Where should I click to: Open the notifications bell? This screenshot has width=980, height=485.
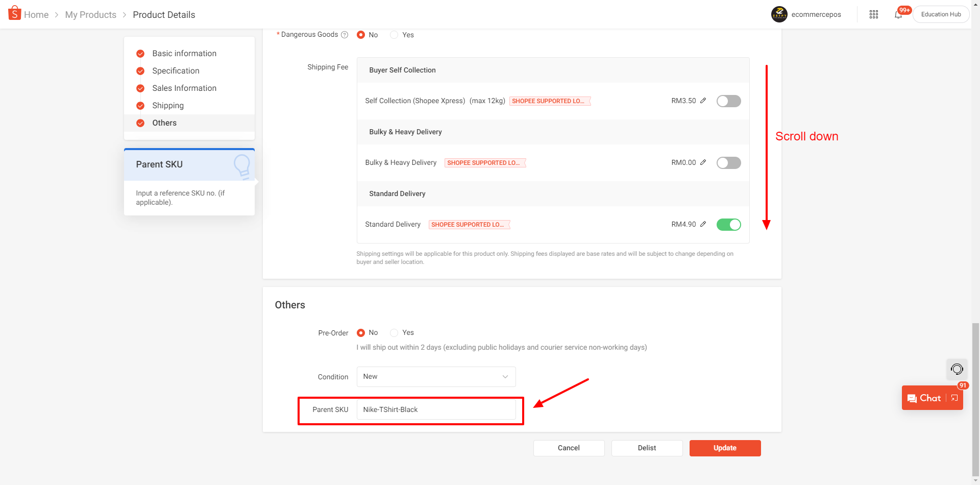pos(898,14)
